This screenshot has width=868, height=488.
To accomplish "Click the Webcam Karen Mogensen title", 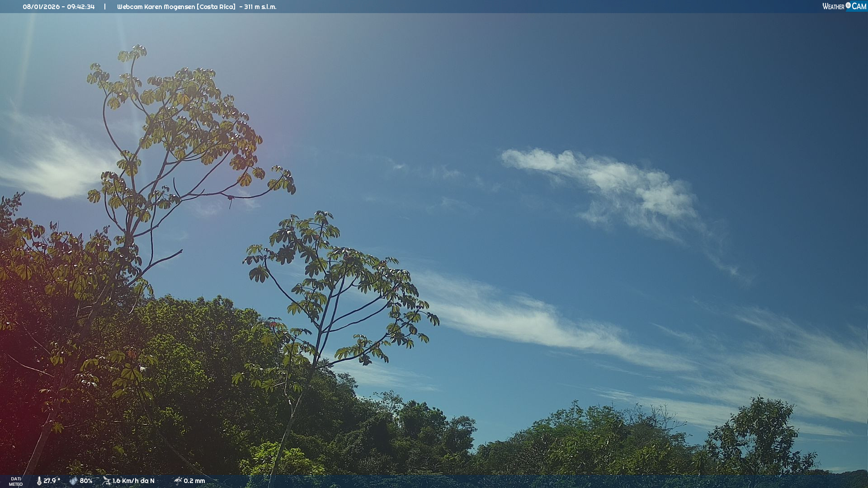I will coord(176,7).
